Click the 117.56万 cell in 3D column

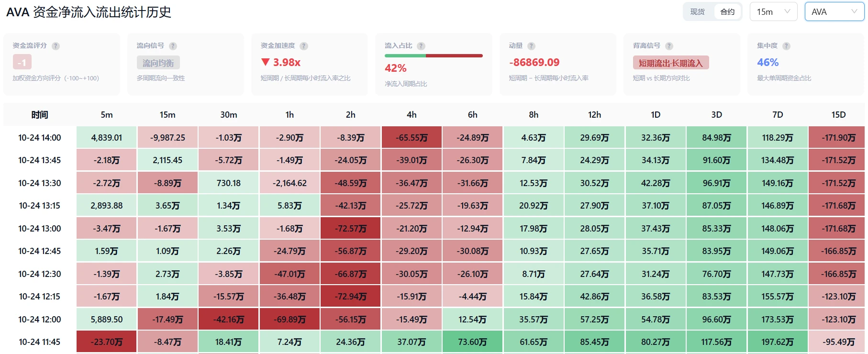717,342
